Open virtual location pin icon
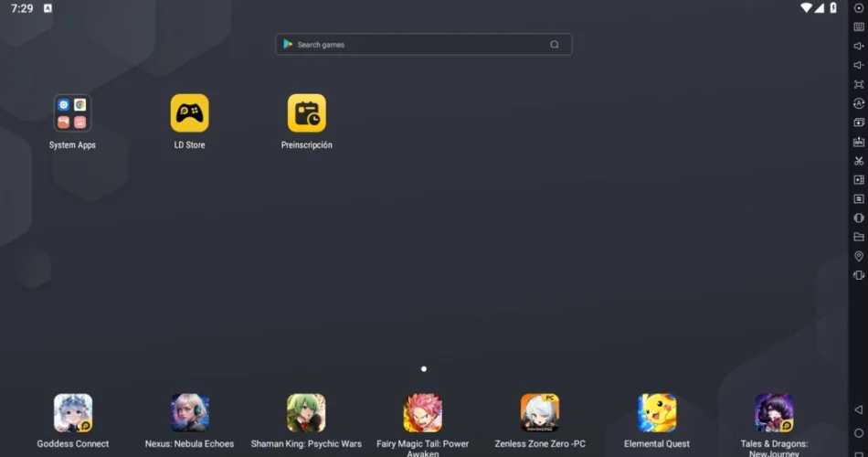Screen dimensions: 868x457 click(859, 256)
